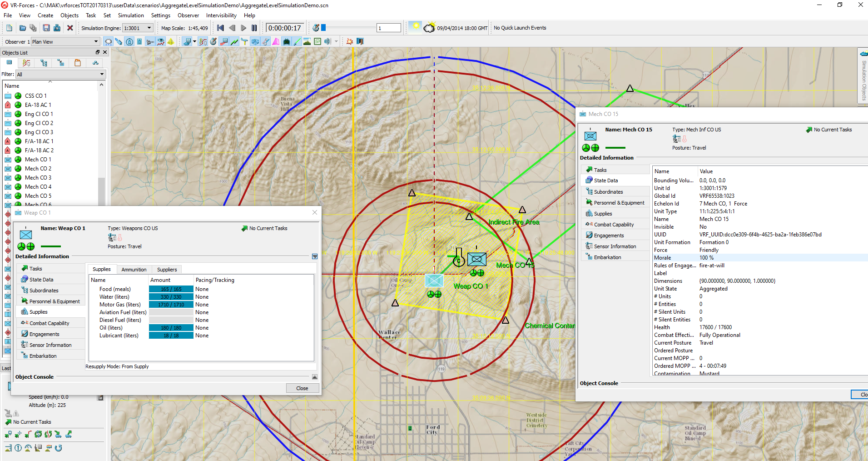Select CSS CO 1 in the objects list
This screenshot has height=461, width=868.
tap(35, 95)
